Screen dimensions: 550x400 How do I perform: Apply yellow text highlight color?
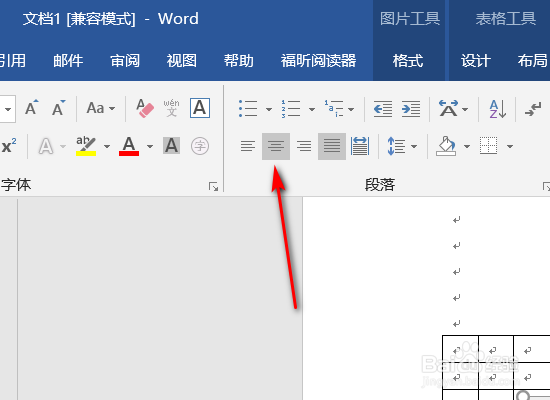[x=86, y=146]
